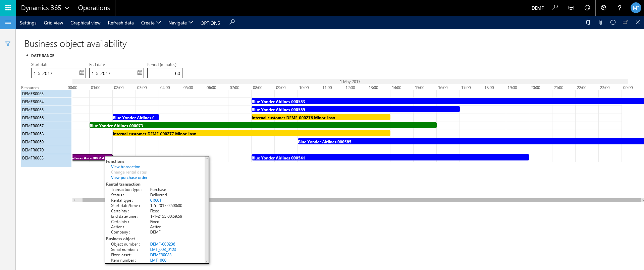Select resource DEMFR0064
The width and height of the screenshot is (644, 270).
pos(46,102)
